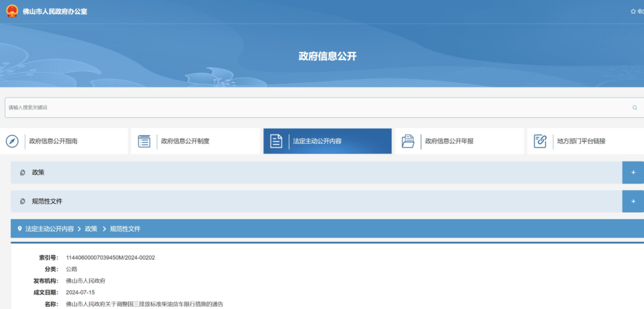Go to 规范性文件 in breadcrumb
Screen dimensions: 644x309
[x=125, y=229]
